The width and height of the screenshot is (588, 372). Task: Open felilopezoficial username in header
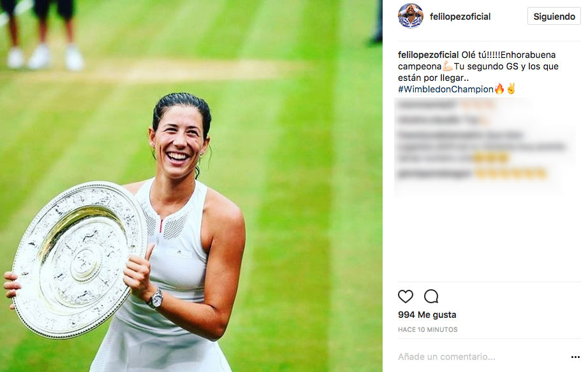coord(460,17)
